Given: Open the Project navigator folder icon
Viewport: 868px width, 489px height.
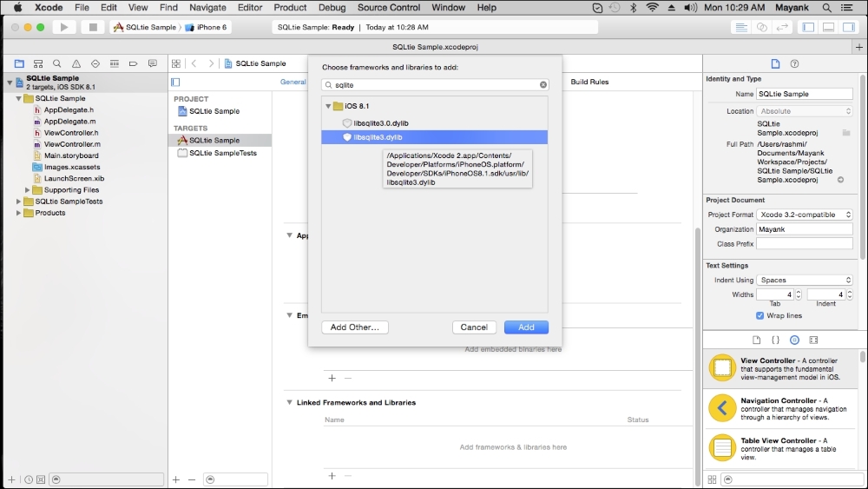Looking at the screenshot, I should click(x=19, y=63).
